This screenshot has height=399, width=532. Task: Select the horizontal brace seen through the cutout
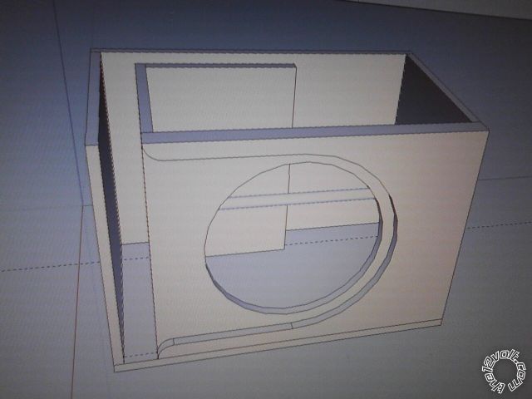(x=291, y=197)
